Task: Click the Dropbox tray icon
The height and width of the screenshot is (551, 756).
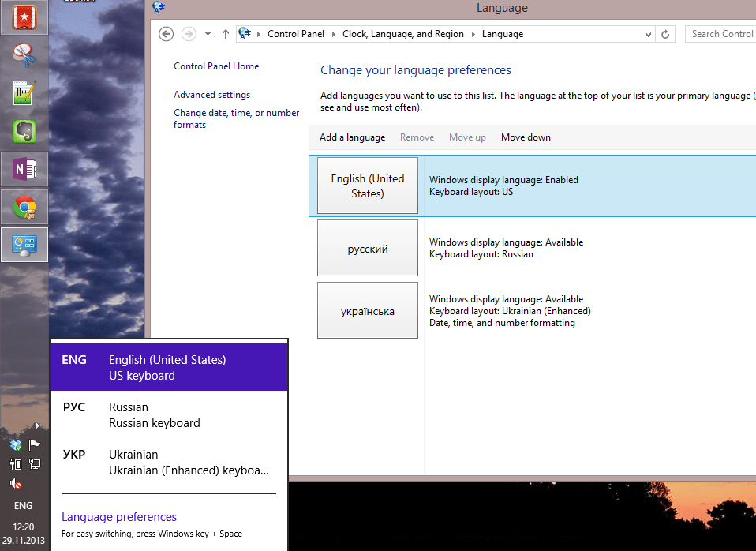Action: (16, 445)
